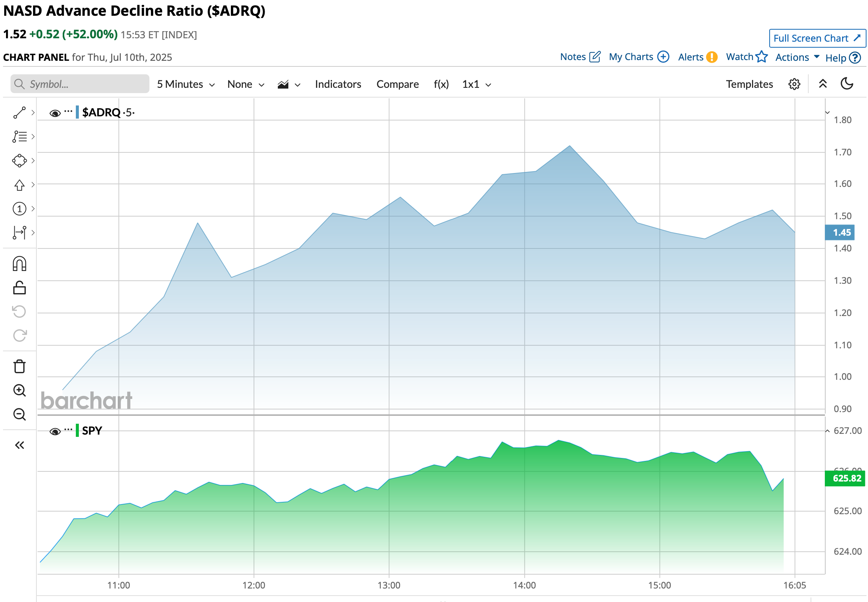868x602 pixels.
Task: Click the blue $ADRQ color swatch
Action: click(x=77, y=112)
